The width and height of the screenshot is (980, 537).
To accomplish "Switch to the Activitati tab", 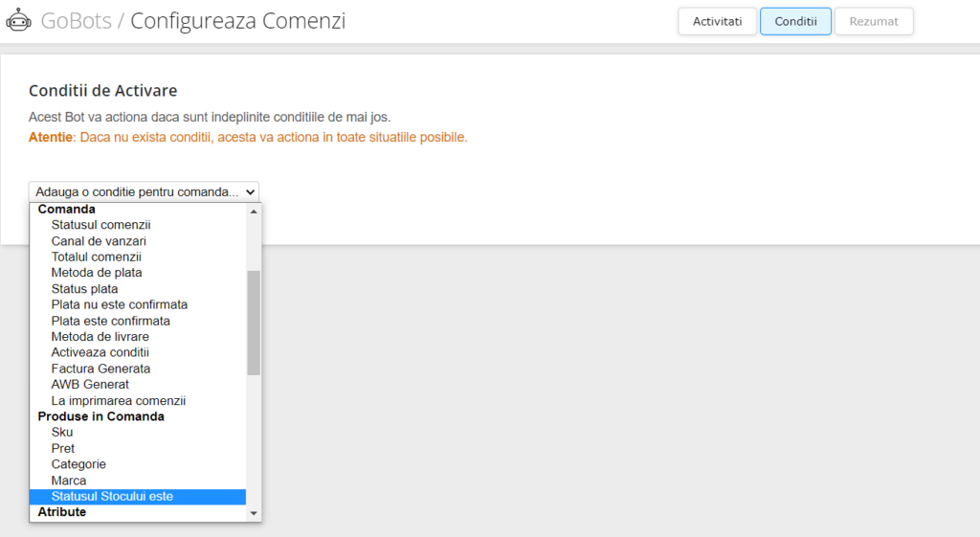I will tap(717, 21).
